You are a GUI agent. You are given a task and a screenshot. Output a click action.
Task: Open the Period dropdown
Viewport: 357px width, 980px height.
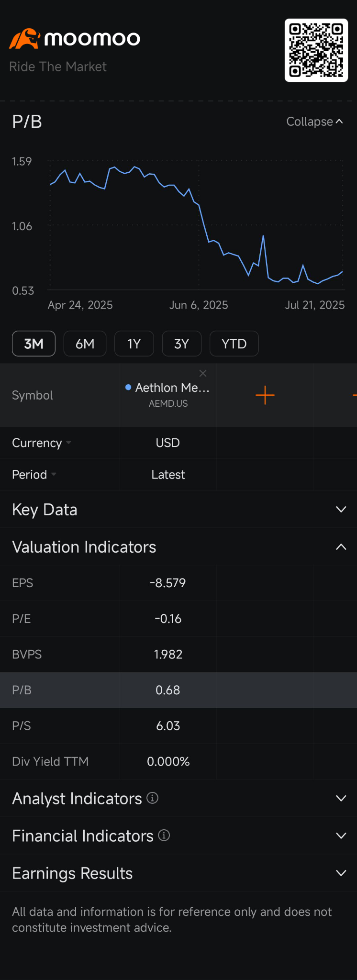point(34,474)
